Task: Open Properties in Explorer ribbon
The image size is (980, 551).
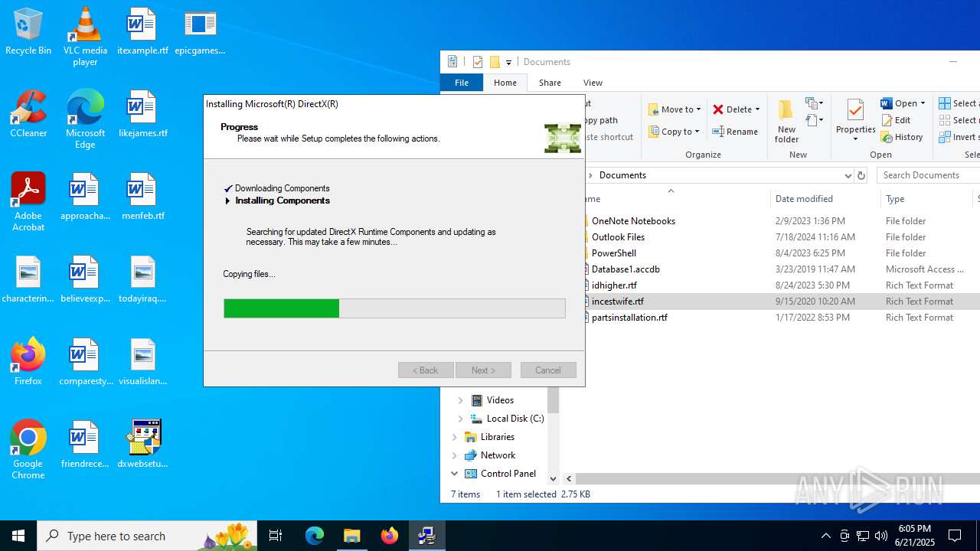Action: 855,121
